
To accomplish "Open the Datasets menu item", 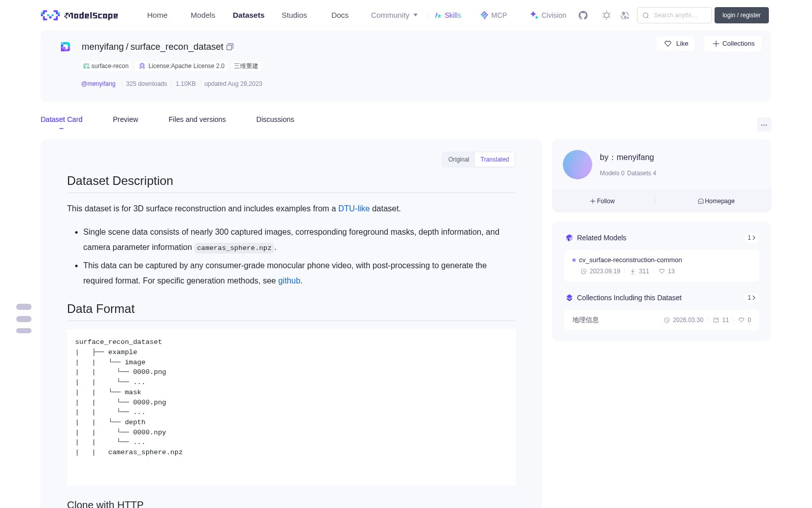I will coord(249,15).
